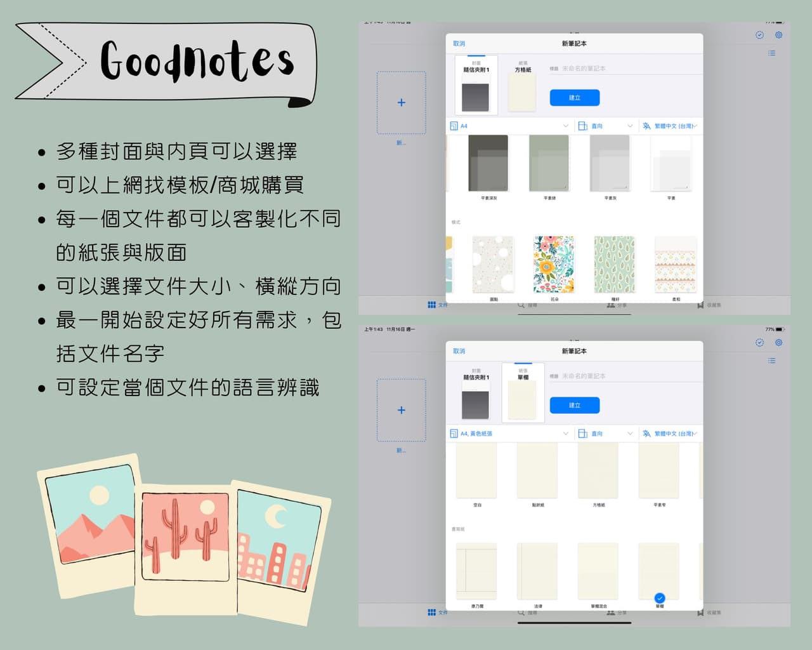Open the 文件 documents tab in top screenshot

tap(438, 305)
